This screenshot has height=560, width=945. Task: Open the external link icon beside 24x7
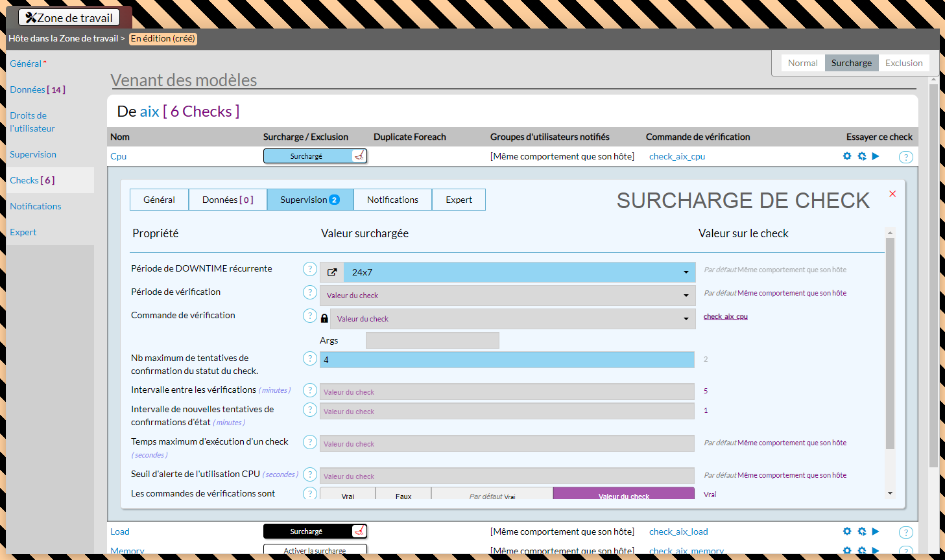tap(332, 272)
